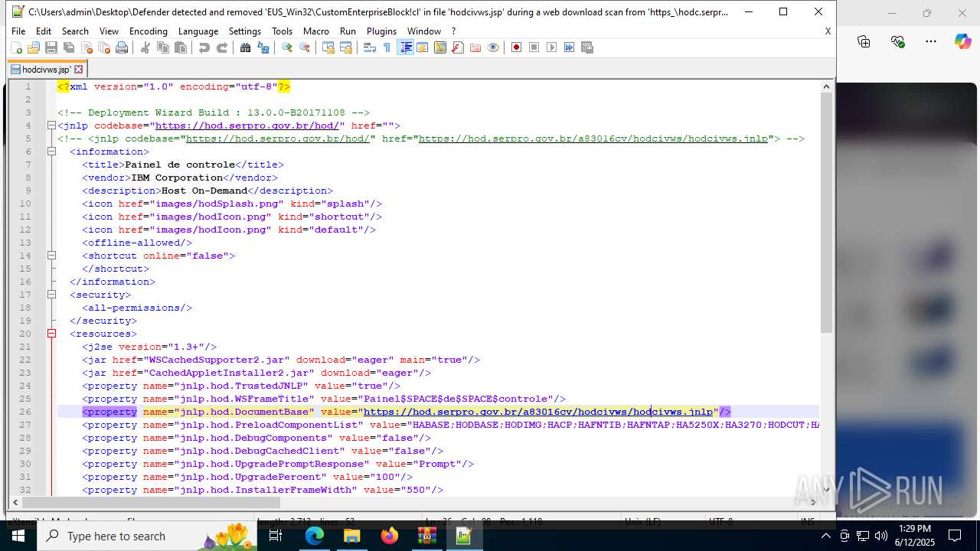Open the Language menu

click(198, 31)
